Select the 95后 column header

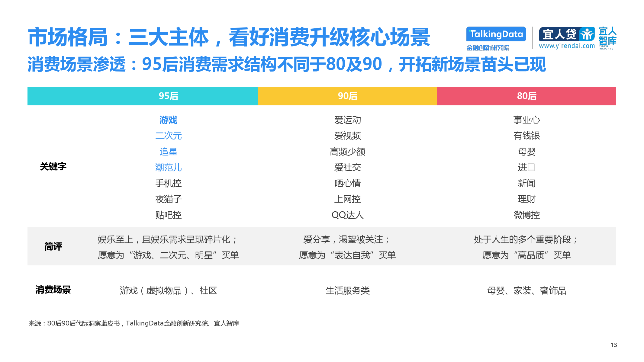coord(168,96)
